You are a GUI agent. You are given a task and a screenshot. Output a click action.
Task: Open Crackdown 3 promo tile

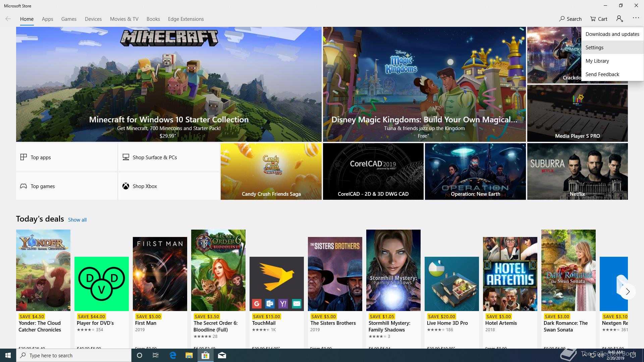pos(554,55)
